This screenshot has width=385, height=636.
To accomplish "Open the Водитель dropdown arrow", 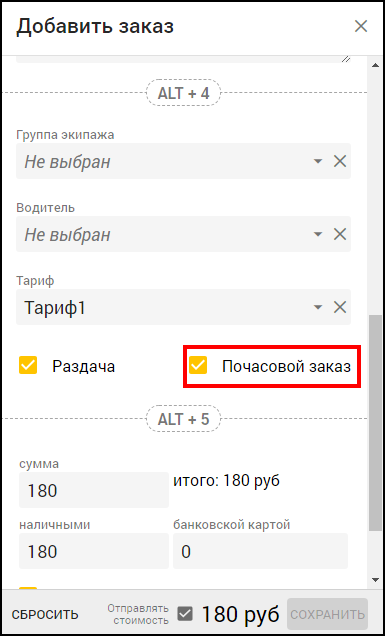I will tap(318, 234).
